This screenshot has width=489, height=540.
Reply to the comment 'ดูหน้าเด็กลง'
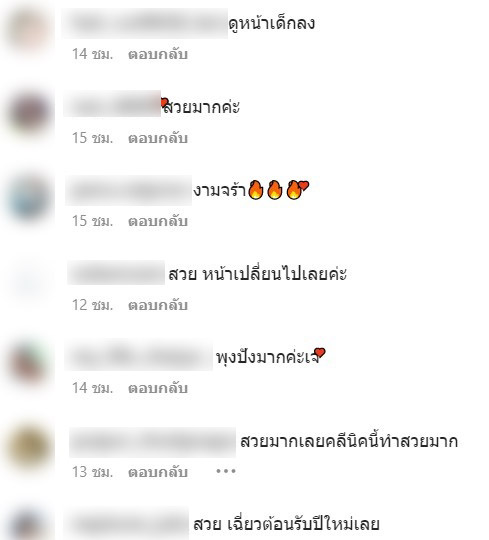158,54
